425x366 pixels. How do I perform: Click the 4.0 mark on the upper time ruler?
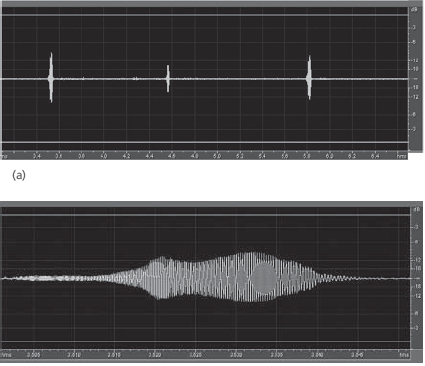coord(104,156)
